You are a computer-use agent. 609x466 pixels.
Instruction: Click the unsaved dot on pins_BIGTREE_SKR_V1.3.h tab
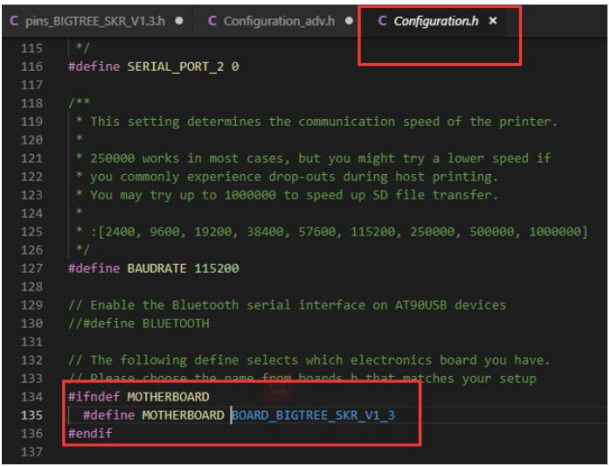tap(178, 20)
